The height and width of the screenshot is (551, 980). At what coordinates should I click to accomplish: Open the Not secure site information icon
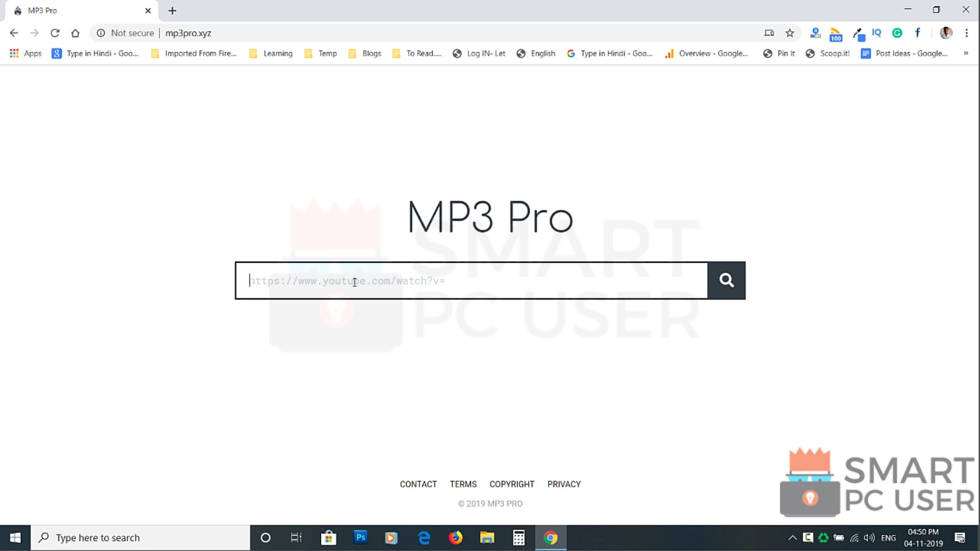100,33
